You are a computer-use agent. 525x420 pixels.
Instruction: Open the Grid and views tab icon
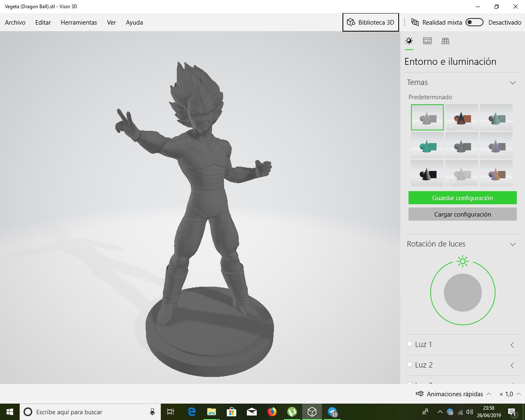[x=445, y=41]
